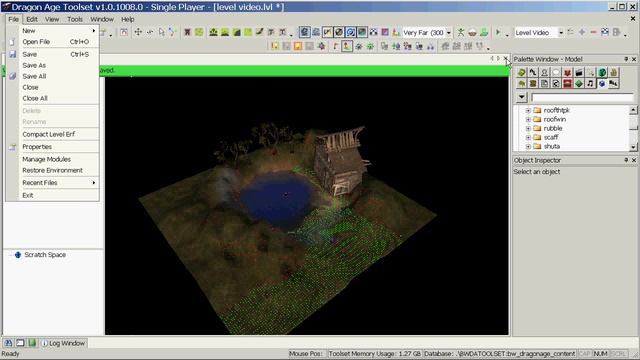Click the red minus icon beside Level Video

(x=593, y=32)
